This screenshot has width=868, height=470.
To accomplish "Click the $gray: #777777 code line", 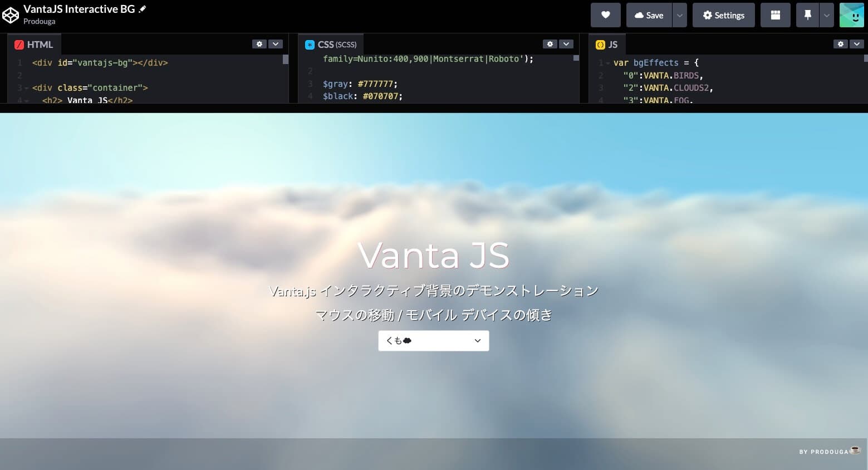I will click(x=360, y=84).
